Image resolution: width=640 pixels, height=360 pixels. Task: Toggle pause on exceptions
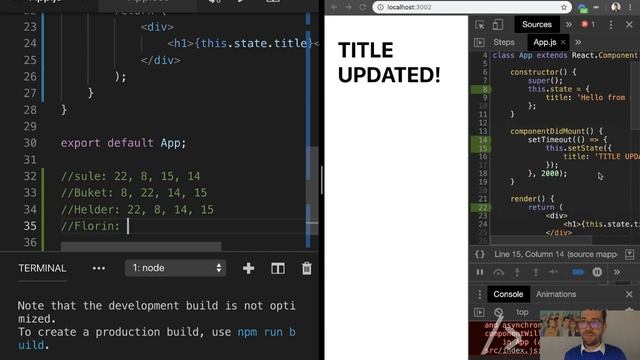tap(597, 272)
